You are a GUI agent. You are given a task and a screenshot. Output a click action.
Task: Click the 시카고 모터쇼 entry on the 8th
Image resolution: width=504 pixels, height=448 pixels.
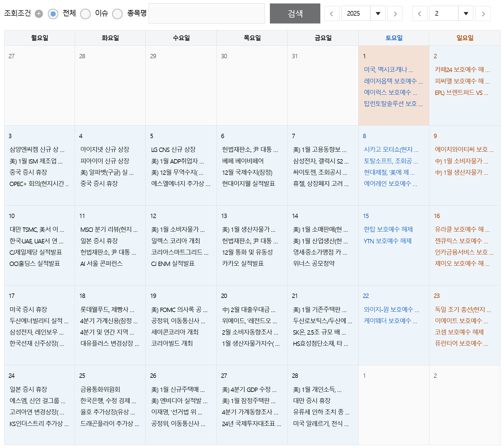pos(390,150)
